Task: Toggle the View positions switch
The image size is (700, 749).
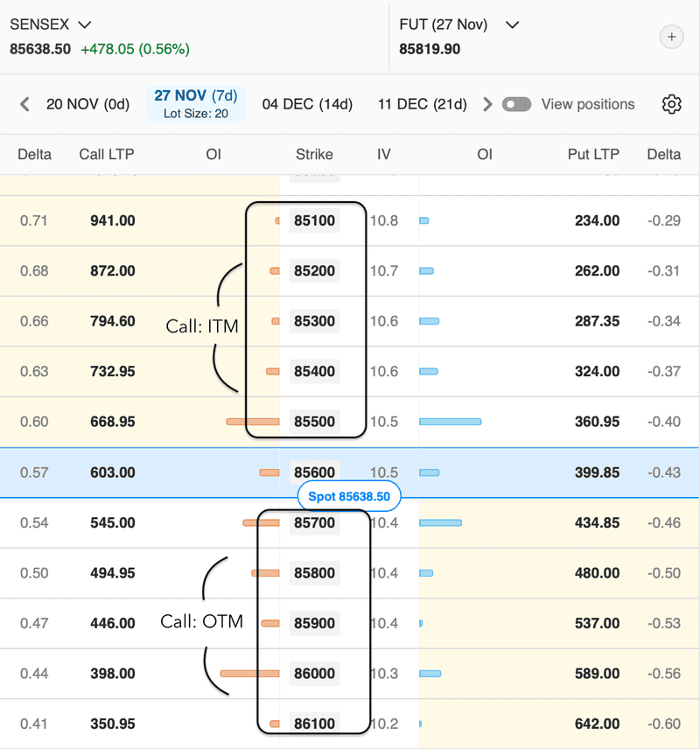Action: [516, 104]
